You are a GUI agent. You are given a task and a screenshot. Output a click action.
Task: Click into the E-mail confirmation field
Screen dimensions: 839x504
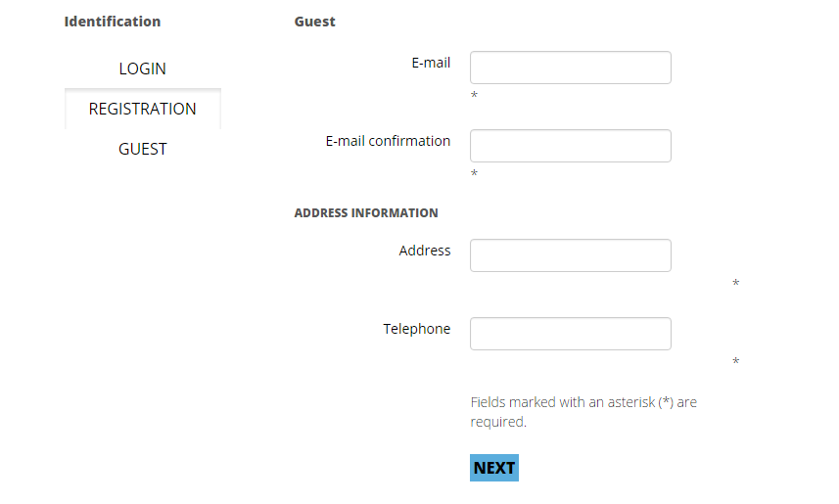570,146
